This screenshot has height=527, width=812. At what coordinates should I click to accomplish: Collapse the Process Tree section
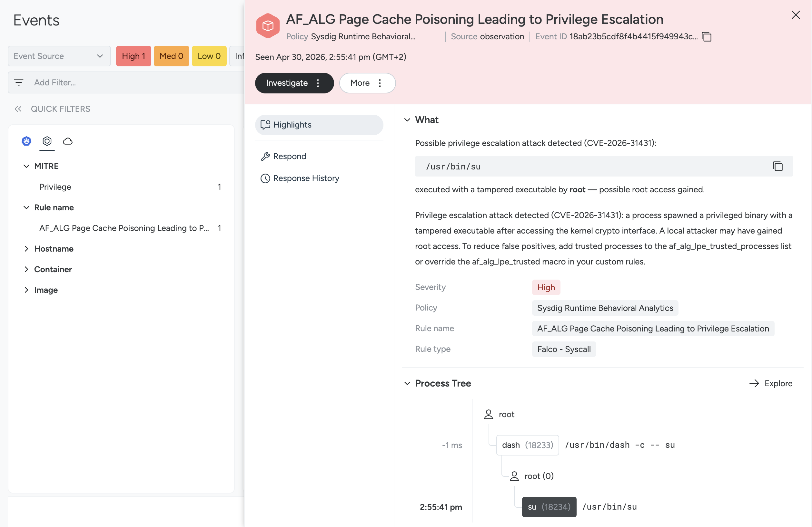coord(407,383)
